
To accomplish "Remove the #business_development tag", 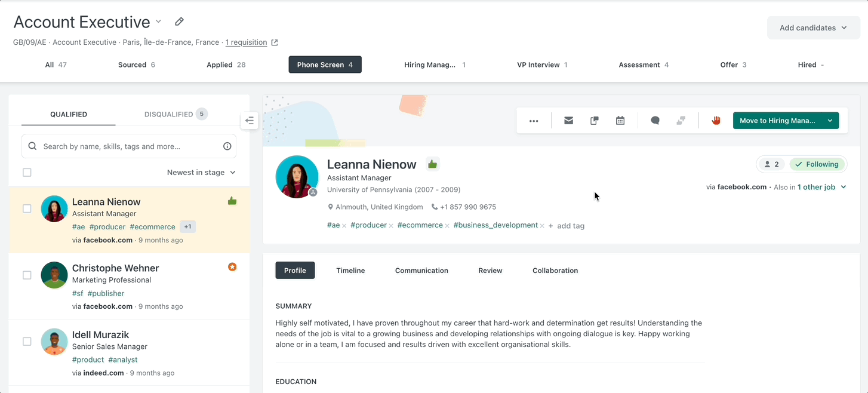I will 542,226.
